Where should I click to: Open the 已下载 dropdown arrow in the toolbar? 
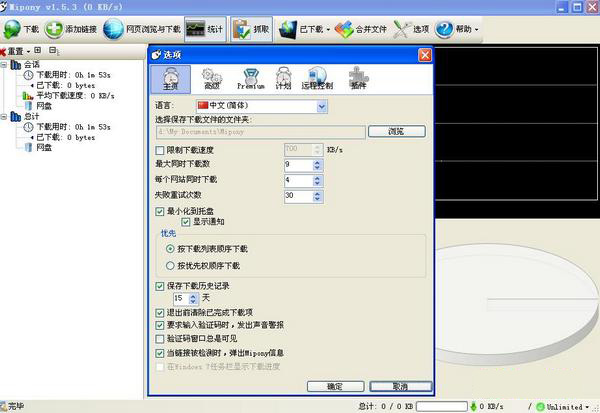coord(328,29)
